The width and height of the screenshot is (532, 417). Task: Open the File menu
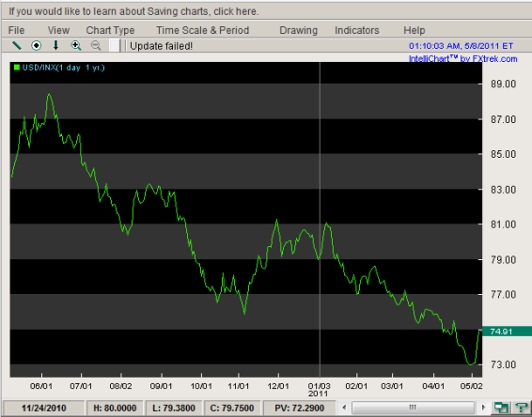16,30
